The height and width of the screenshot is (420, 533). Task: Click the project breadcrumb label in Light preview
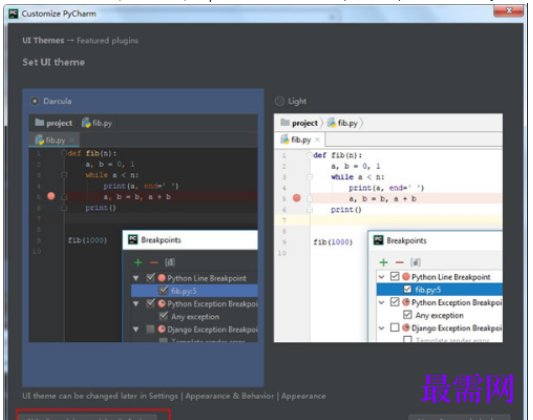coord(305,123)
